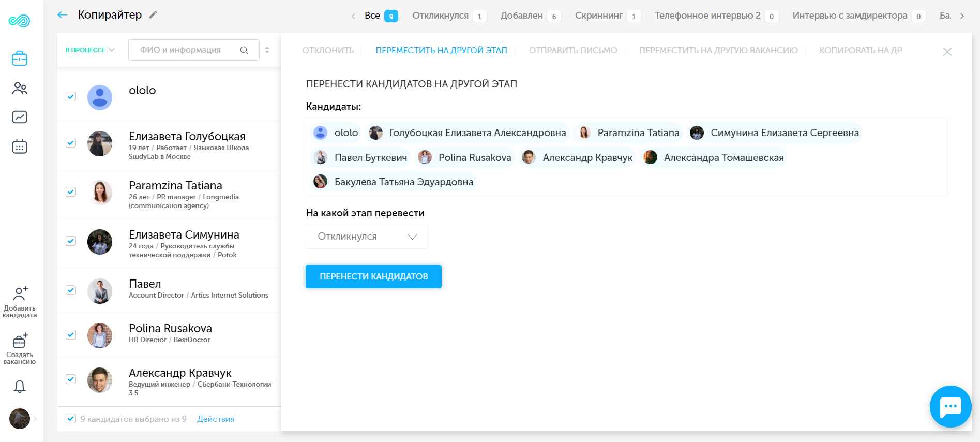Uncheck Paramzina Tatiana's checkbox

[71, 192]
